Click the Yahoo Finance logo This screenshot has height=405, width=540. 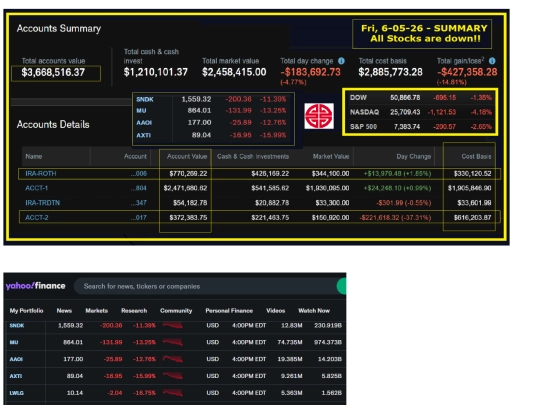tap(35, 286)
